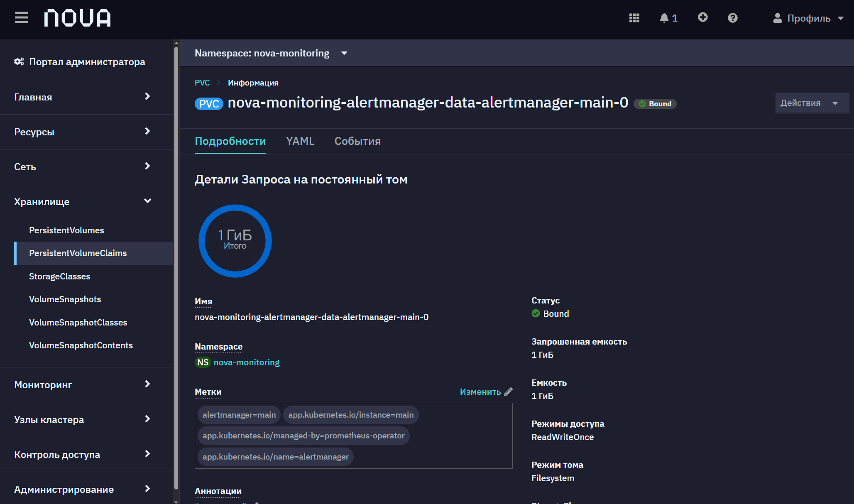The width and height of the screenshot is (854, 504).
Task: Open the Действия actions dropdown
Action: (x=812, y=103)
